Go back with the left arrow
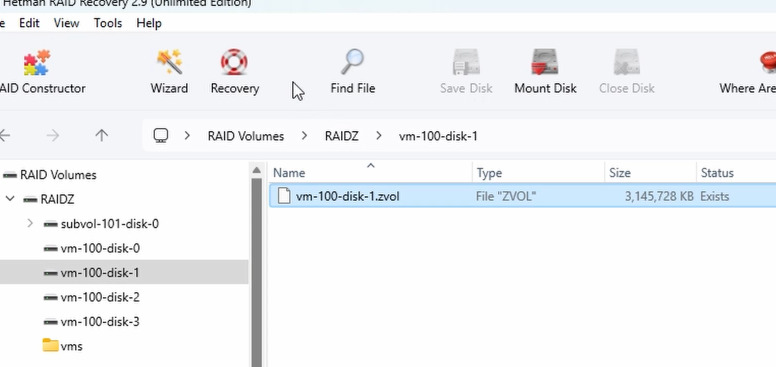The image size is (776, 367). point(5,136)
